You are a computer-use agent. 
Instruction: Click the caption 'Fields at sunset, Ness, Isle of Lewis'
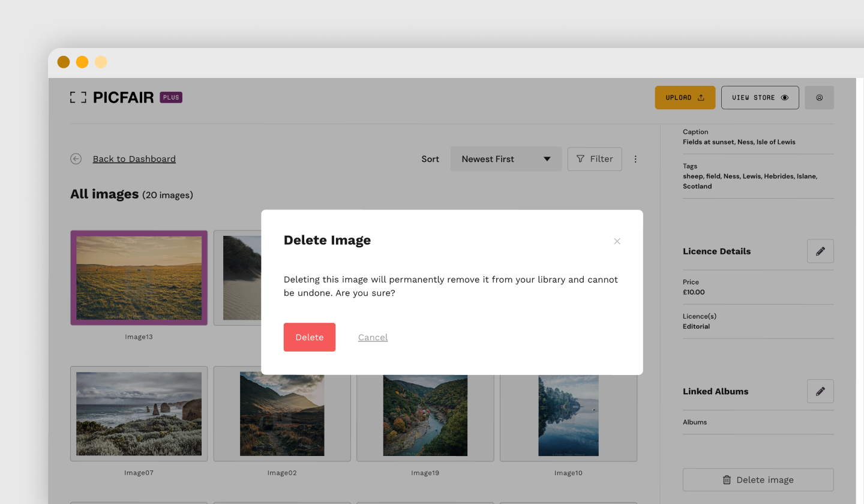[739, 142]
